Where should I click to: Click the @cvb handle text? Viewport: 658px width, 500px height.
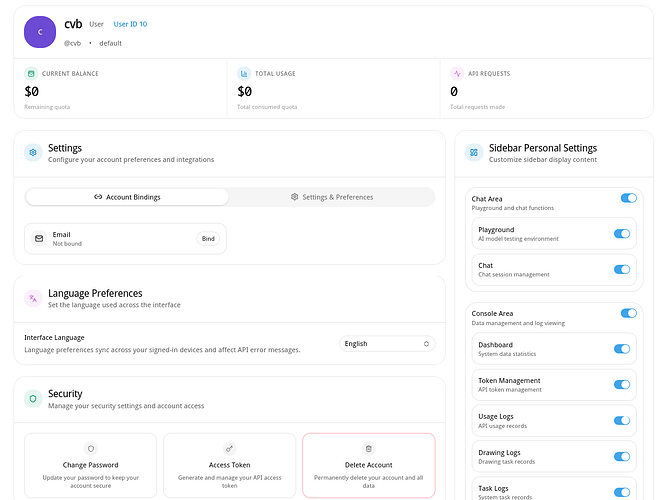tap(72, 43)
